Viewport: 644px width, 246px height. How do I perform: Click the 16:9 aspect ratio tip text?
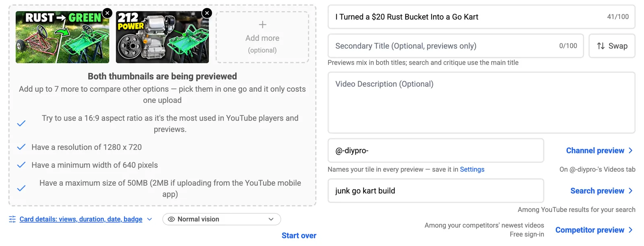coord(170,123)
